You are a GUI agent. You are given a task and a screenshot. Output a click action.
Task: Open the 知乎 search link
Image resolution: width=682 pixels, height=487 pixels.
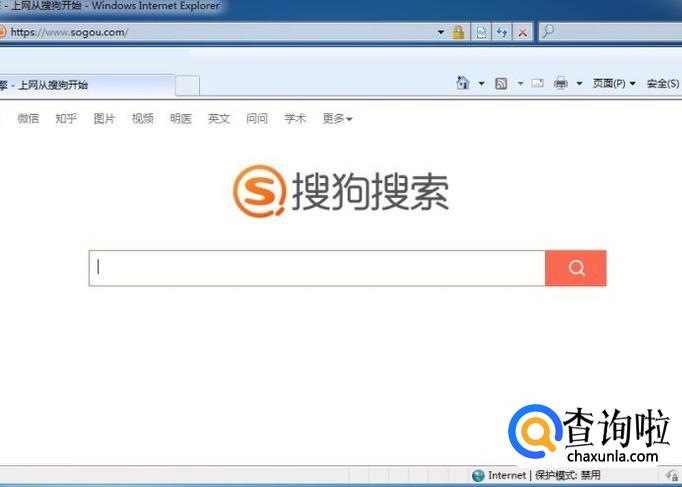[x=66, y=118]
